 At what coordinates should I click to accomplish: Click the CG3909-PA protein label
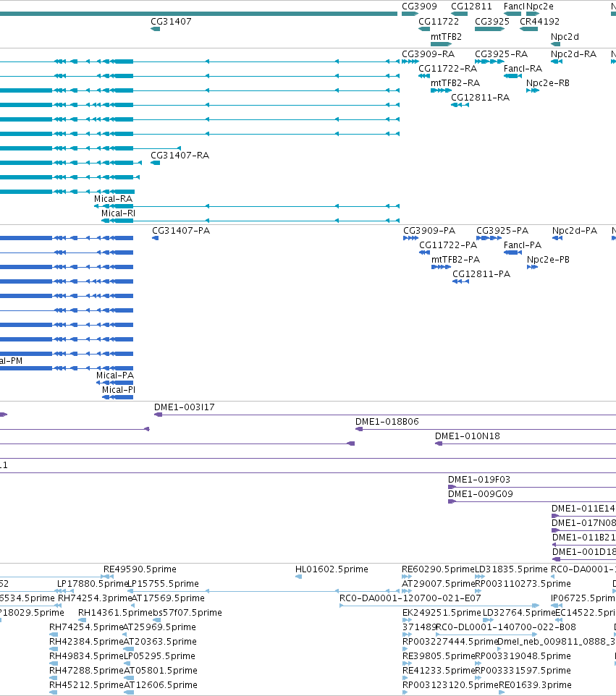pos(429,230)
